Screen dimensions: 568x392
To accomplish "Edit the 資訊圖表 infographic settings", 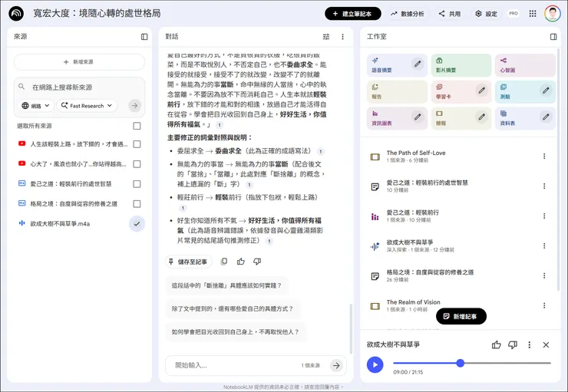I will pos(418,117).
